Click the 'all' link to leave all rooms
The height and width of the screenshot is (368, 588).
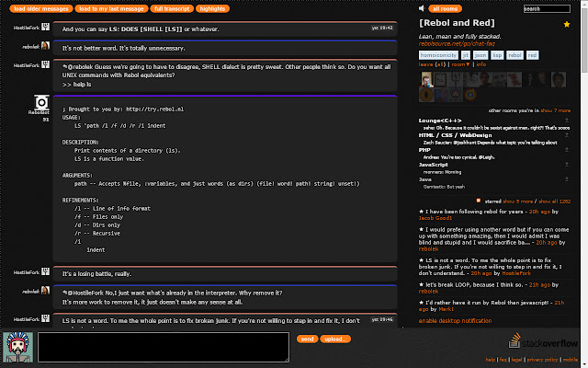(x=440, y=64)
